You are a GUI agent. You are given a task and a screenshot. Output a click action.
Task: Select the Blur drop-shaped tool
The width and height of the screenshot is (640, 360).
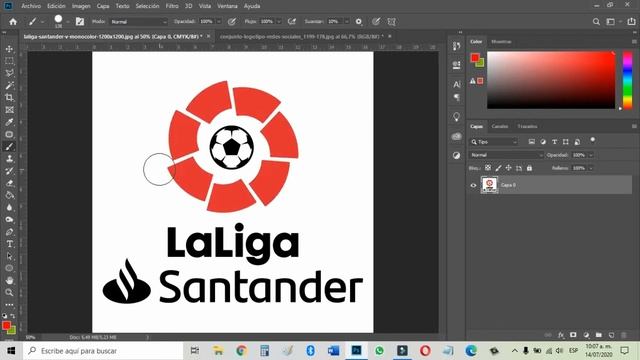tap(9, 207)
